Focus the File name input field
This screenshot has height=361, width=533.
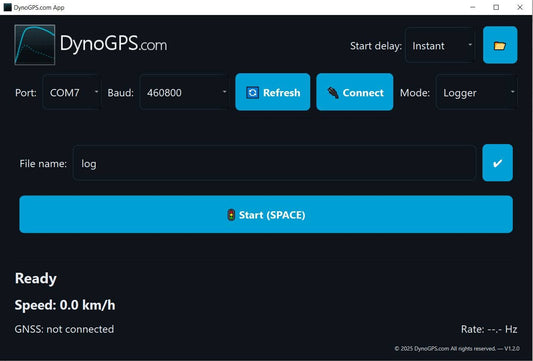pyautogui.click(x=274, y=163)
